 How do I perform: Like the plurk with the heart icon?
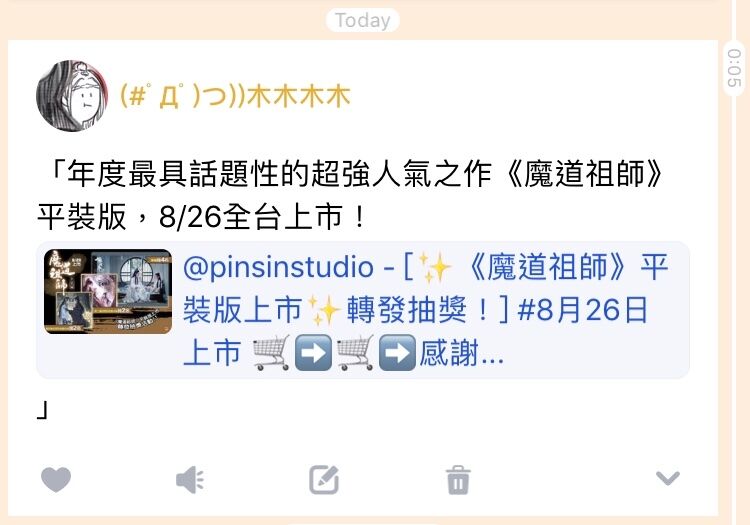click(x=56, y=479)
